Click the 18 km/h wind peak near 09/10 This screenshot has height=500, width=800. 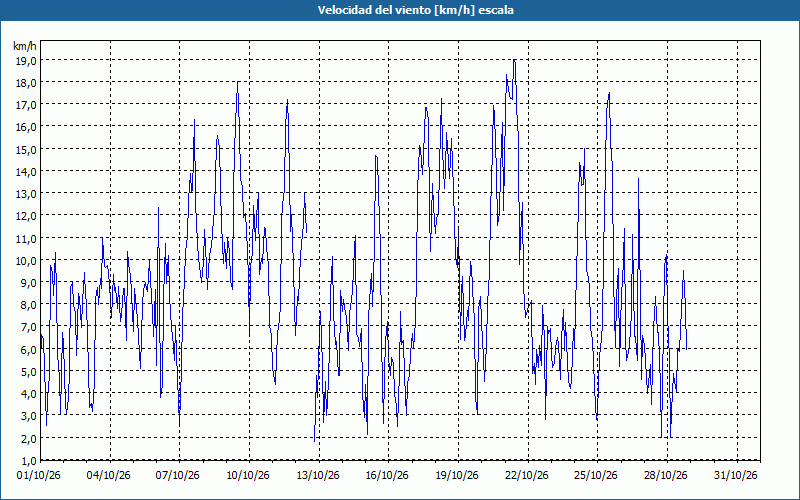pyautogui.click(x=238, y=83)
